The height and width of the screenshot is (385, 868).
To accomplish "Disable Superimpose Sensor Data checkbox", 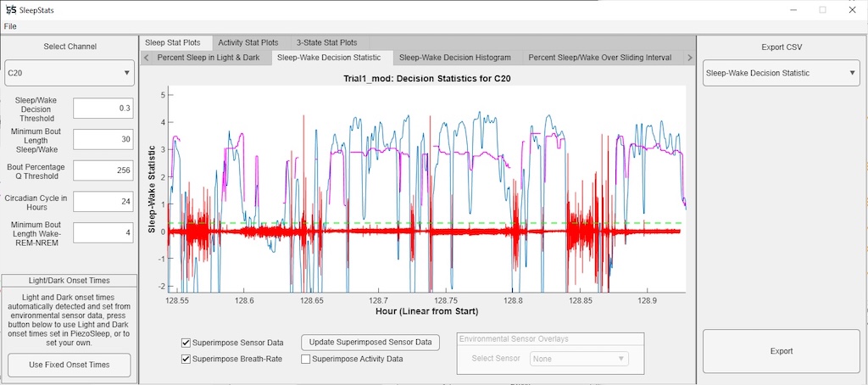I will point(186,343).
